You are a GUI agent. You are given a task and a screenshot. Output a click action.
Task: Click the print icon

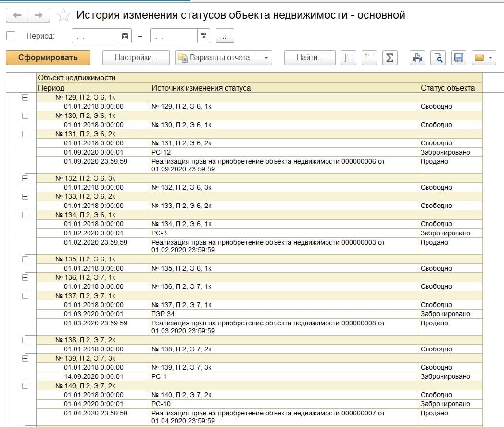point(417,58)
